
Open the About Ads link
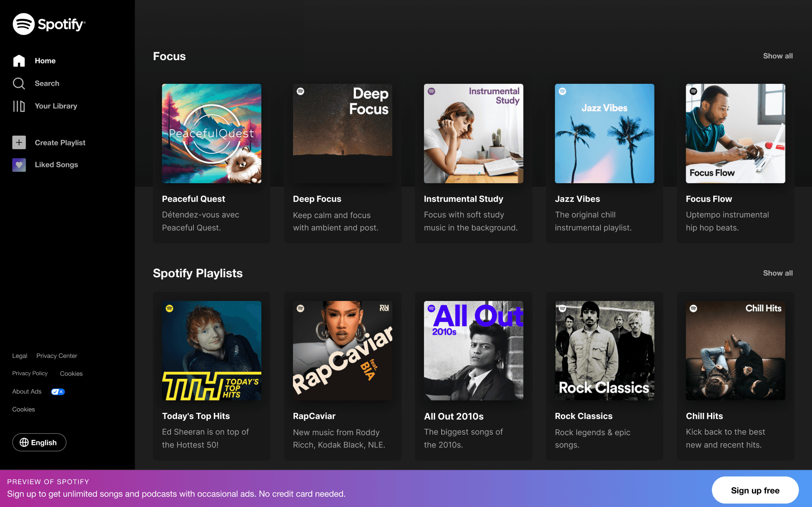tap(27, 392)
